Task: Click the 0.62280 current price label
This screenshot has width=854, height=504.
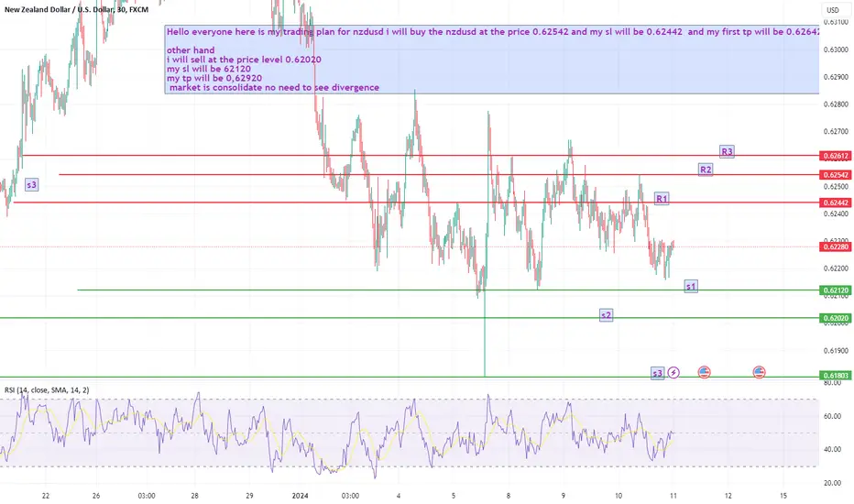Action: pyautogui.click(x=836, y=247)
